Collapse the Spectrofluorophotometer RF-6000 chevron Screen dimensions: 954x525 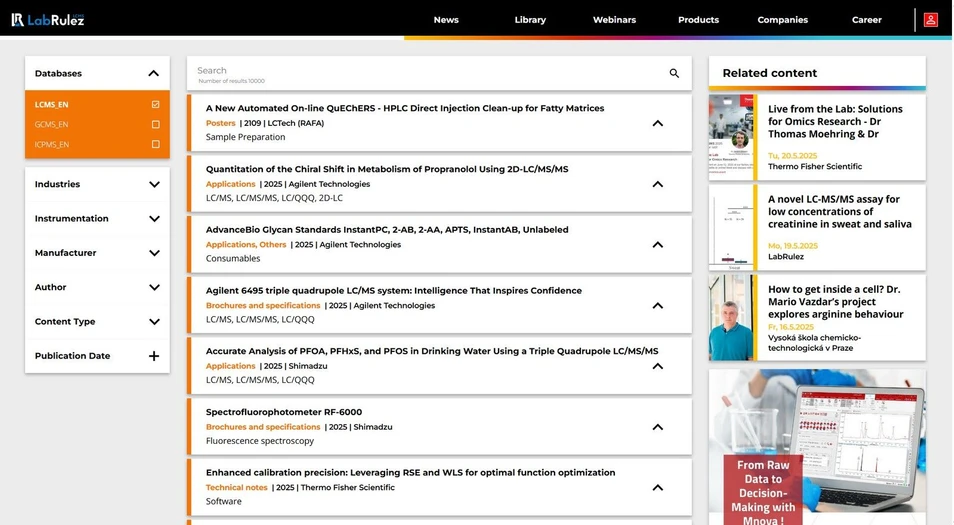[657, 427]
